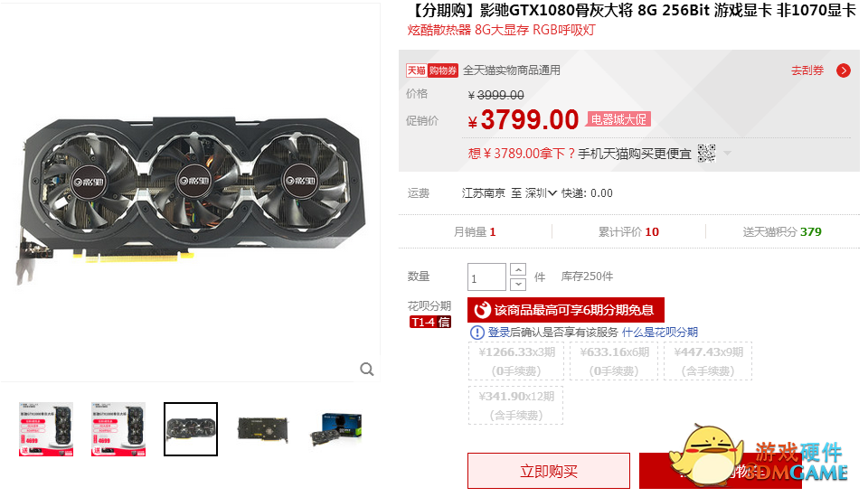Select the ¥1266.33x3期 installment option
The image size is (868, 497).
click(x=516, y=361)
